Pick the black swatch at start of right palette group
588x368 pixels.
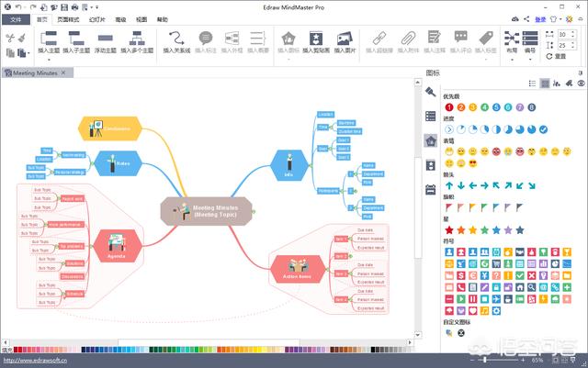click(373, 350)
